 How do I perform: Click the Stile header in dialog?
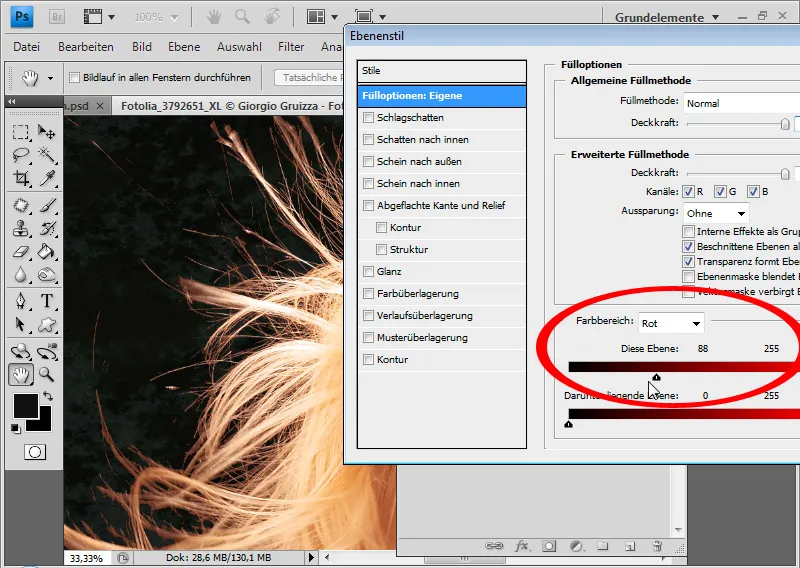click(x=442, y=71)
